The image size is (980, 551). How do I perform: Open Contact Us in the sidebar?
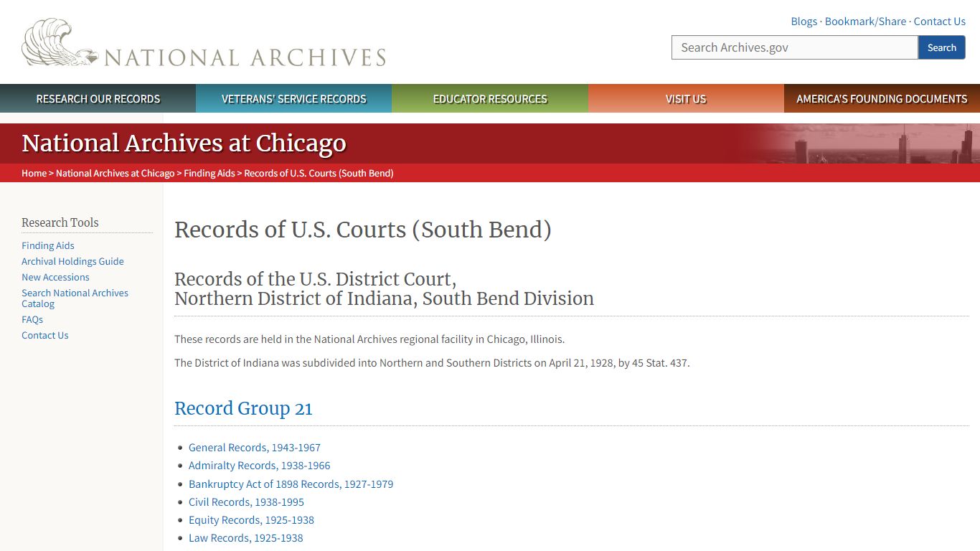coord(45,335)
